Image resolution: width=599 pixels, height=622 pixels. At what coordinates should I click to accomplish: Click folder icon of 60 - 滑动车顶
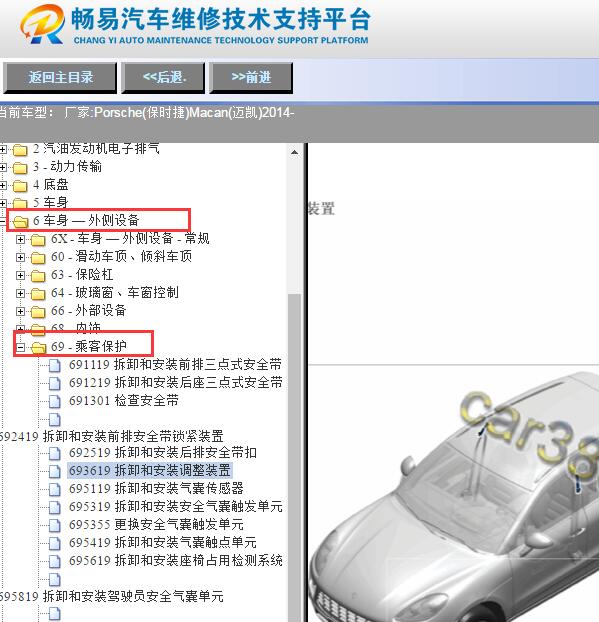point(38,258)
